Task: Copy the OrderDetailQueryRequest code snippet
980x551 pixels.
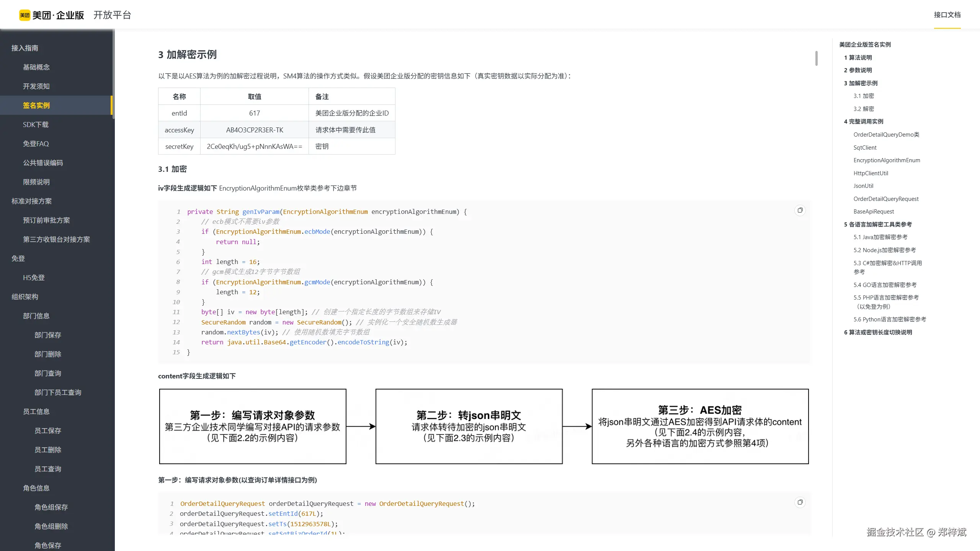Action: pos(800,502)
